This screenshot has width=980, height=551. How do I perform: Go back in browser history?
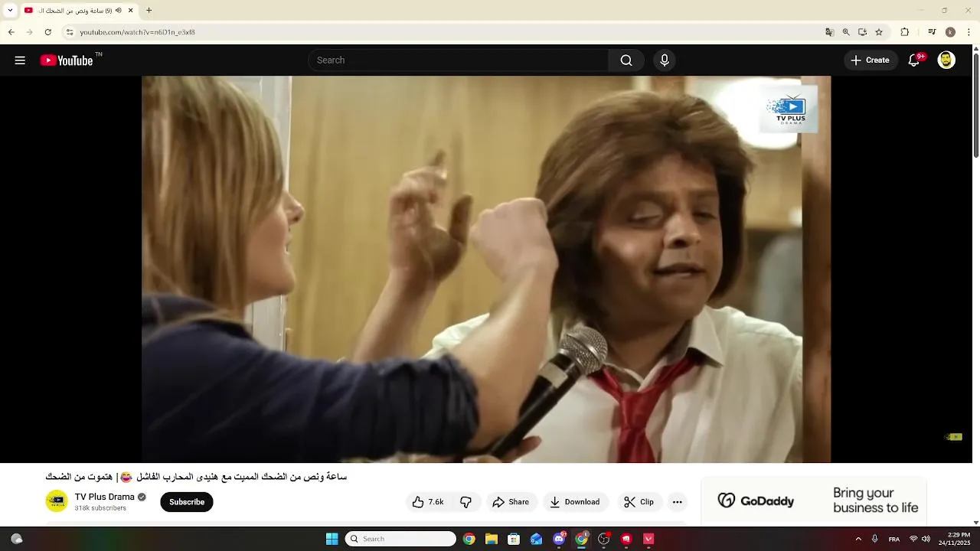(11, 32)
